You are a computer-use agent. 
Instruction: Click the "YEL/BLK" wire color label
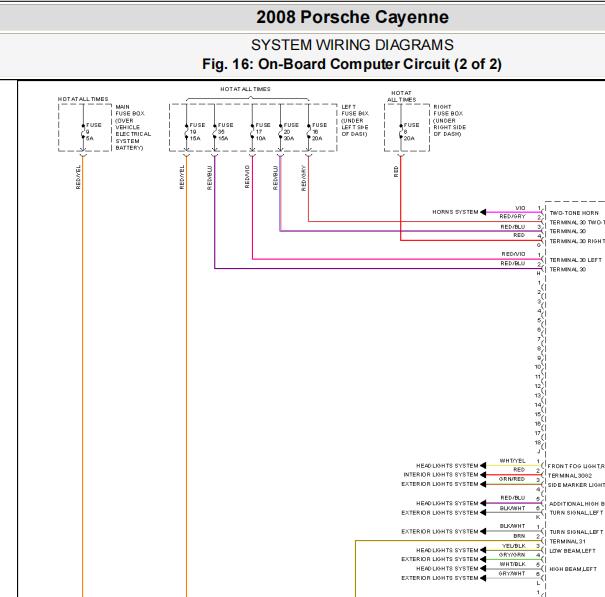(514, 546)
